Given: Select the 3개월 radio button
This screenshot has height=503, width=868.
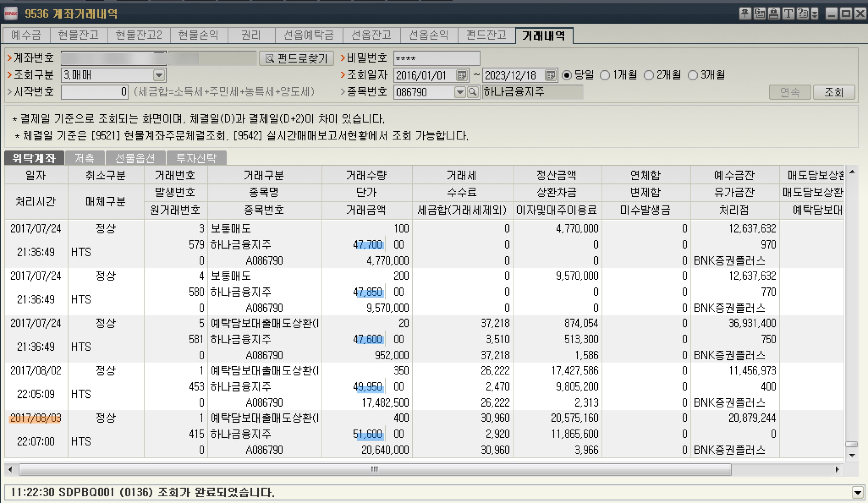Looking at the screenshot, I should 693,75.
